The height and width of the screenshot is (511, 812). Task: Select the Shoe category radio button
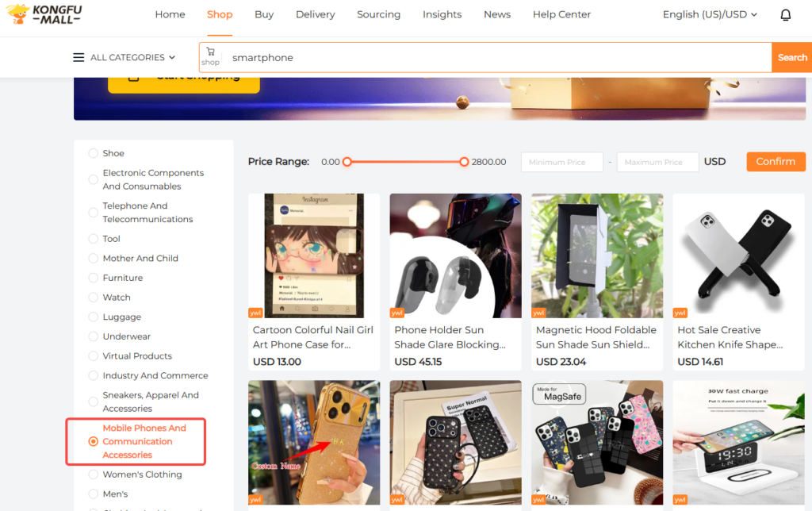(94, 153)
